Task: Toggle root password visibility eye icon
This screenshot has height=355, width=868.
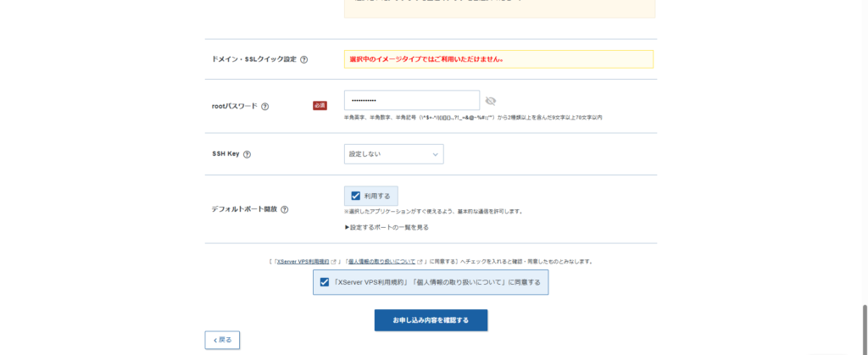Action: pyautogui.click(x=490, y=102)
